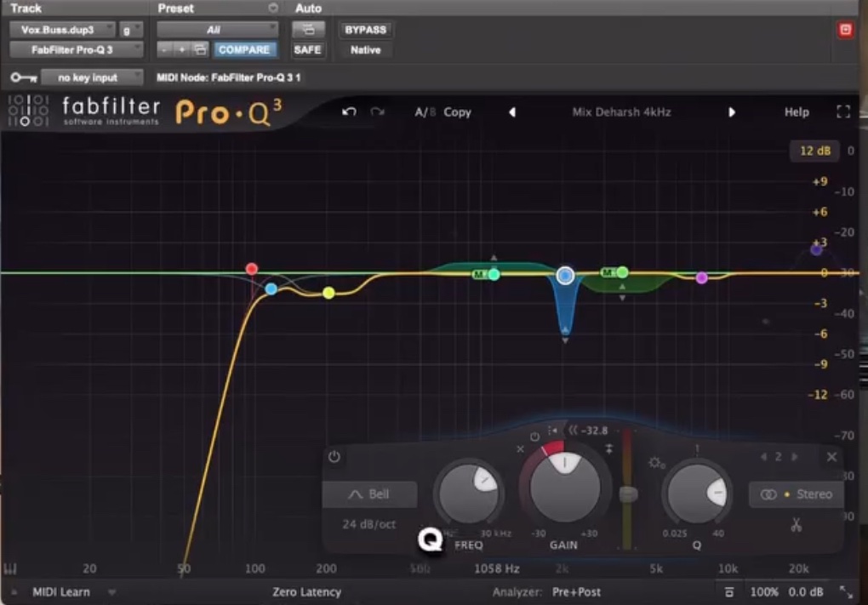868x605 pixels.
Task: Toggle COMPARE preset button
Action: [x=243, y=50]
